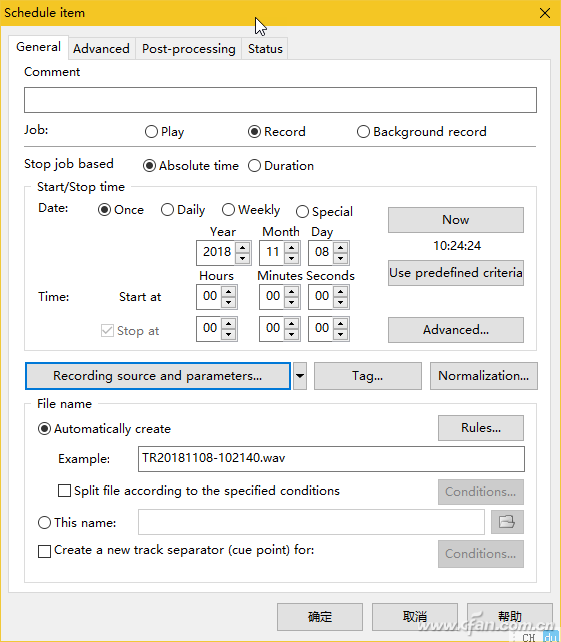Increase Stop at seconds
The width and height of the screenshot is (561, 642).
340,323
